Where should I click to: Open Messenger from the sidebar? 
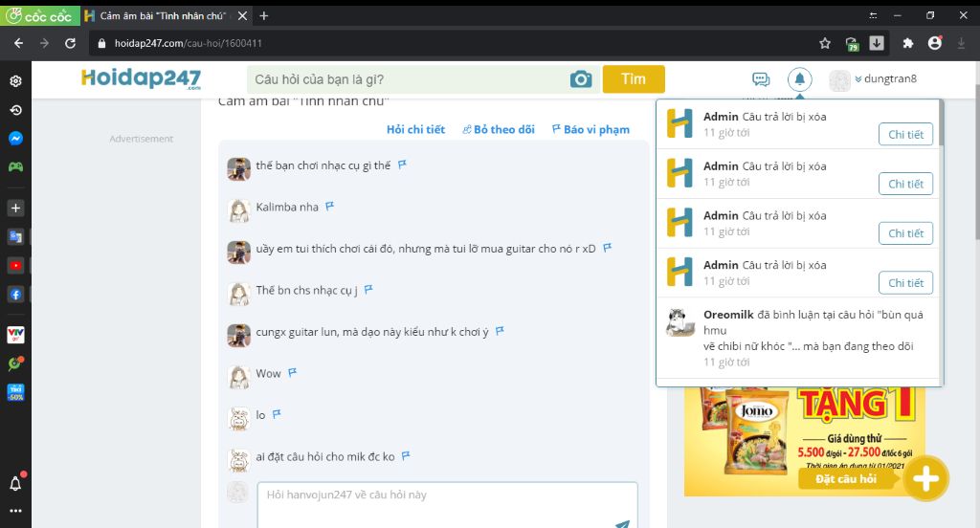tap(15, 138)
